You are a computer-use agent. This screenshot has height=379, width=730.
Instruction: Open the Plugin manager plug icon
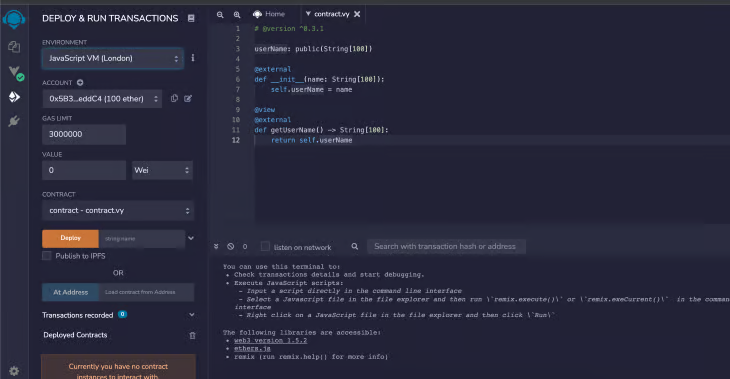pyautogui.click(x=14, y=121)
